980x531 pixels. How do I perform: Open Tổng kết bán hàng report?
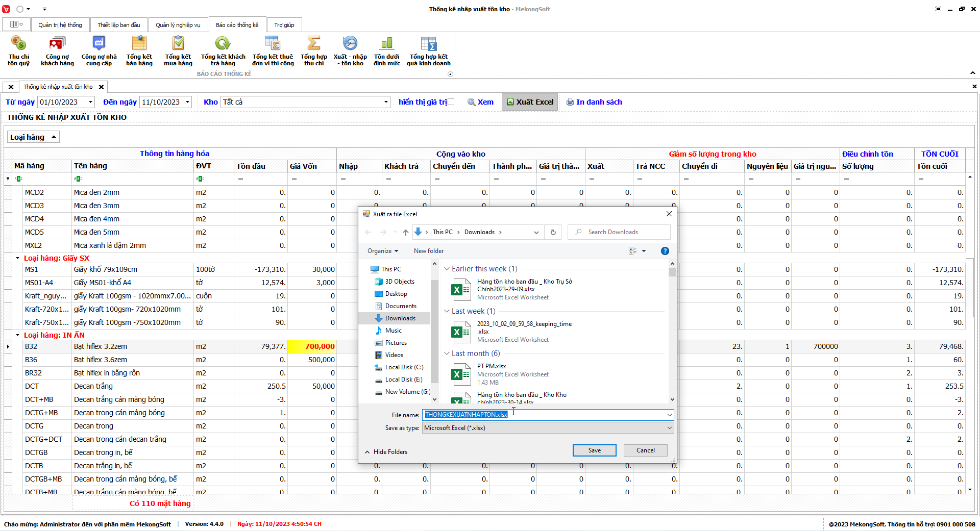[x=139, y=51]
